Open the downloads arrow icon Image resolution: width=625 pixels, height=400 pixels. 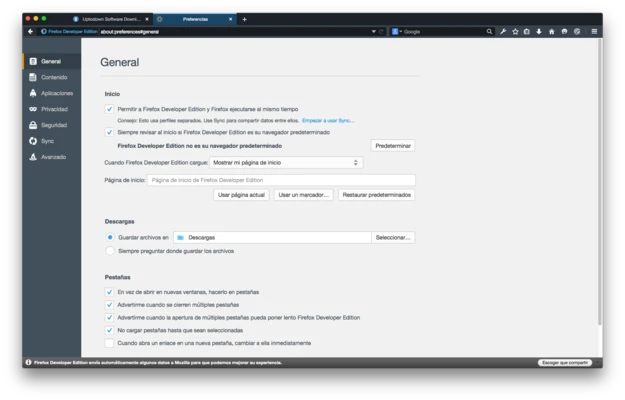coord(539,31)
